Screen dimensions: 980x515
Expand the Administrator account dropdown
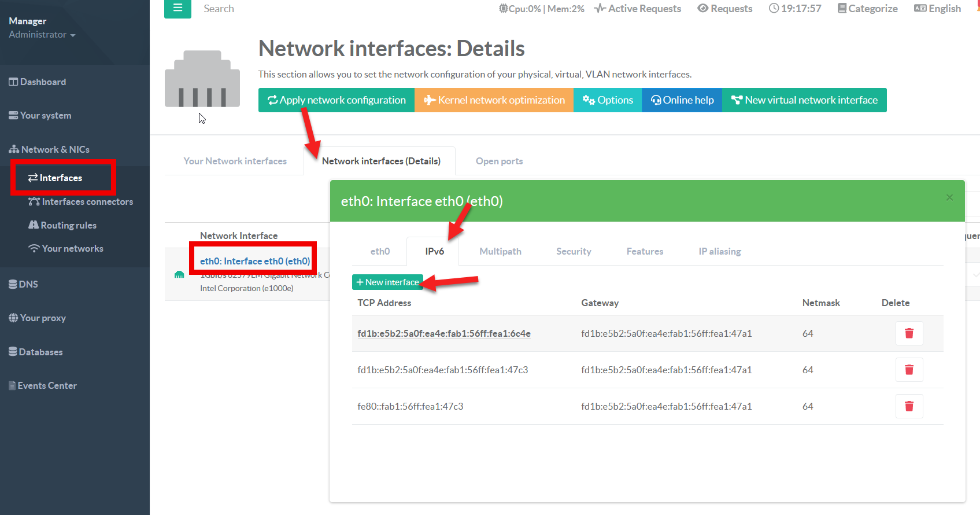pyautogui.click(x=42, y=35)
